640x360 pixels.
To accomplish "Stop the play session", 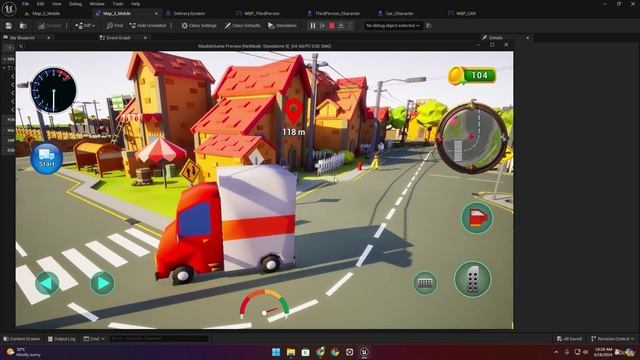I will 332,26.
